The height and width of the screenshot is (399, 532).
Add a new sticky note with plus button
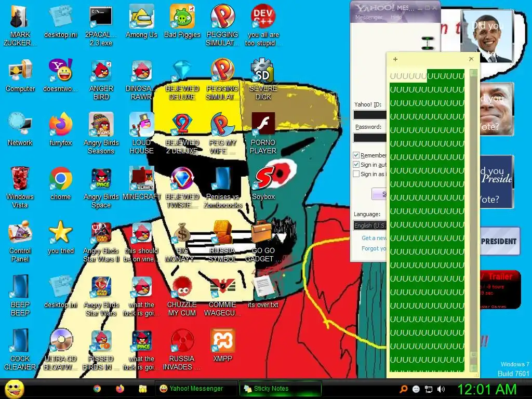(x=395, y=59)
